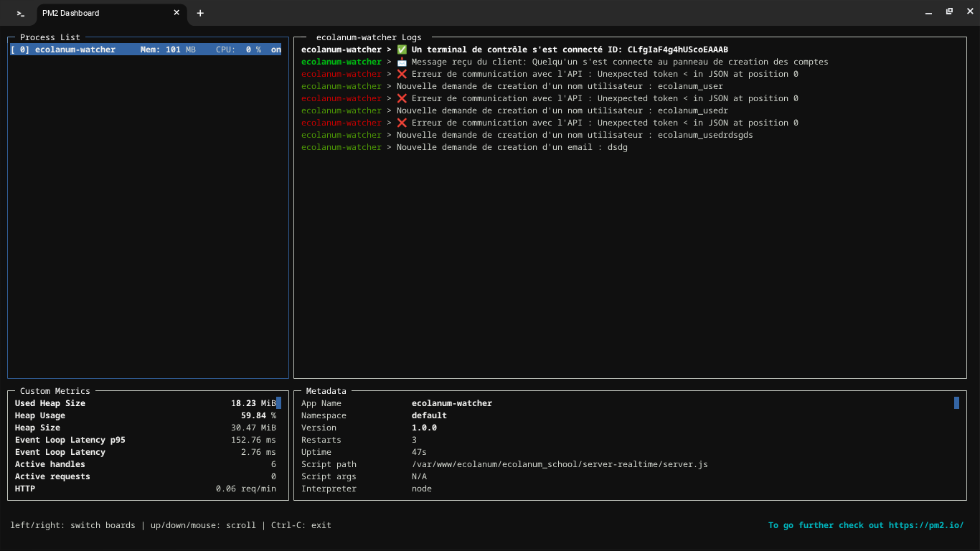Minimize the terminal window

pyautogui.click(x=929, y=13)
